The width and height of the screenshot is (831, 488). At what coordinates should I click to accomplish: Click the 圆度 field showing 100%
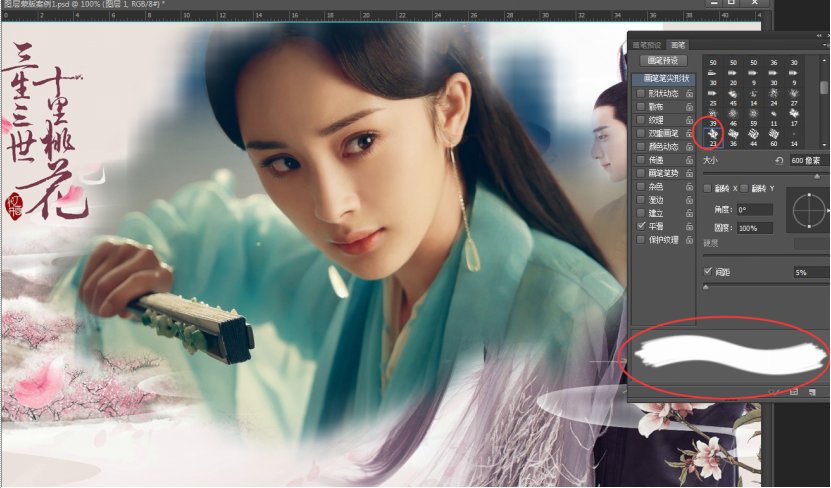(x=755, y=228)
